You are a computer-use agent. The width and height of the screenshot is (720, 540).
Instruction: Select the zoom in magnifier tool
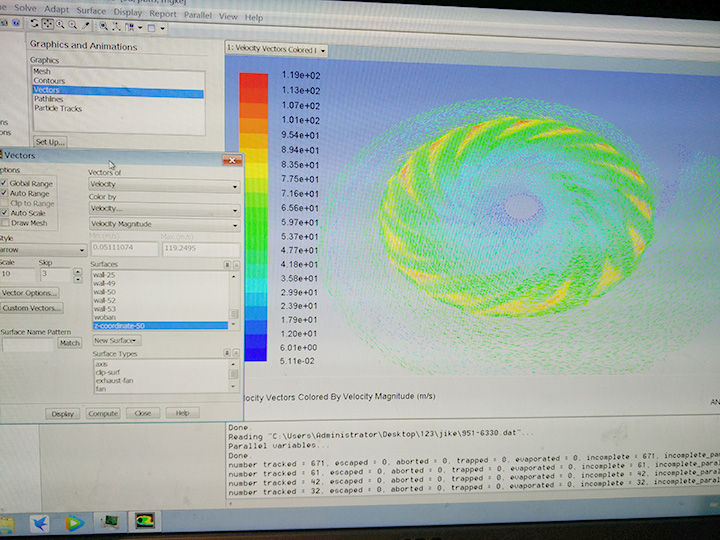coord(60,24)
